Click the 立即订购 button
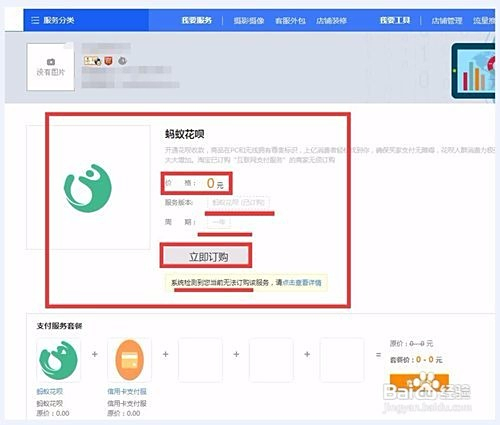This screenshot has width=500, height=425. (206, 256)
